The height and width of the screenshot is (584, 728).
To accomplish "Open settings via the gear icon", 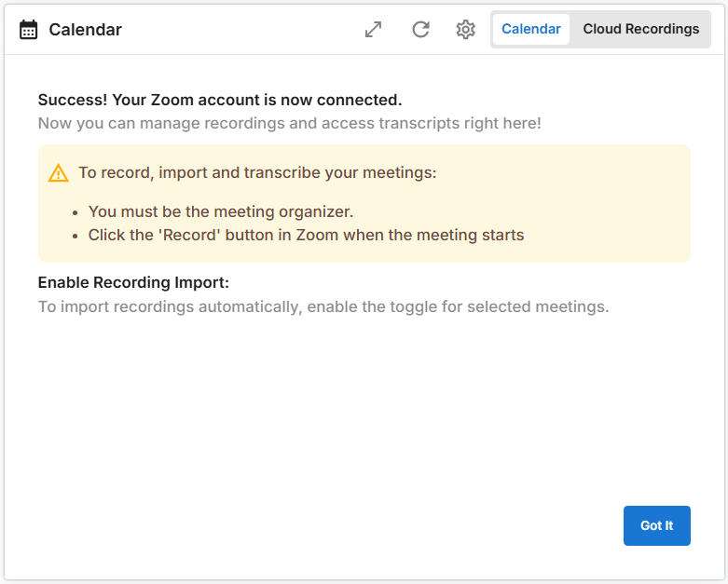I will point(465,30).
